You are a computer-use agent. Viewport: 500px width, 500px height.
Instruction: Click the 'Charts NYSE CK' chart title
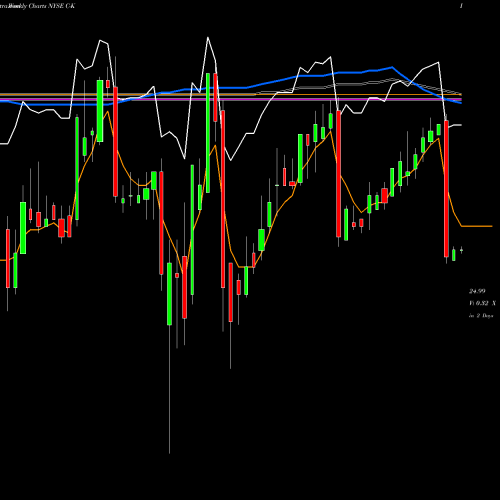pos(52,6)
